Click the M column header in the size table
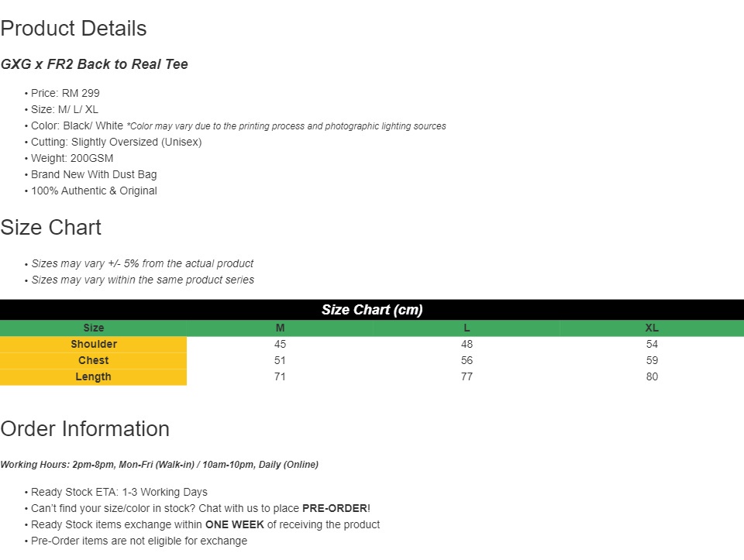Screen dimensions: 744x560 click(x=280, y=328)
